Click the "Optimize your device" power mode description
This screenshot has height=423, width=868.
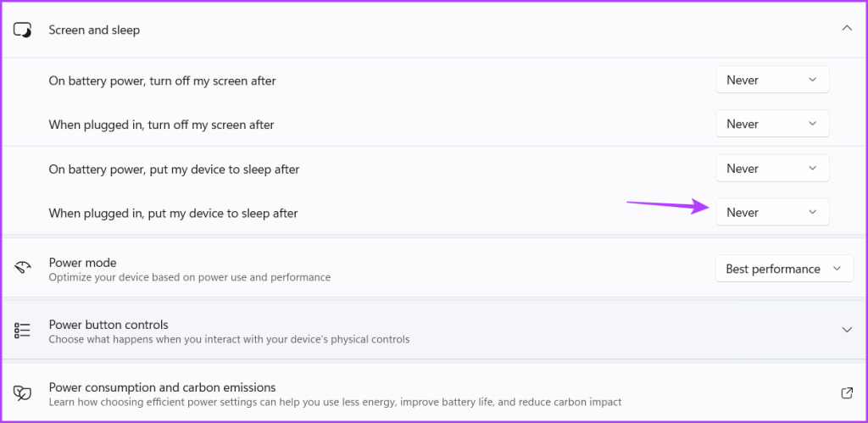coord(190,277)
